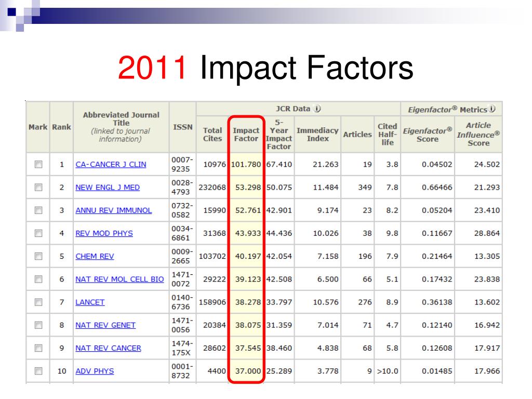Viewport: 532px width, 399px height.
Task: Click the Articles column header
Action: (357, 135)
